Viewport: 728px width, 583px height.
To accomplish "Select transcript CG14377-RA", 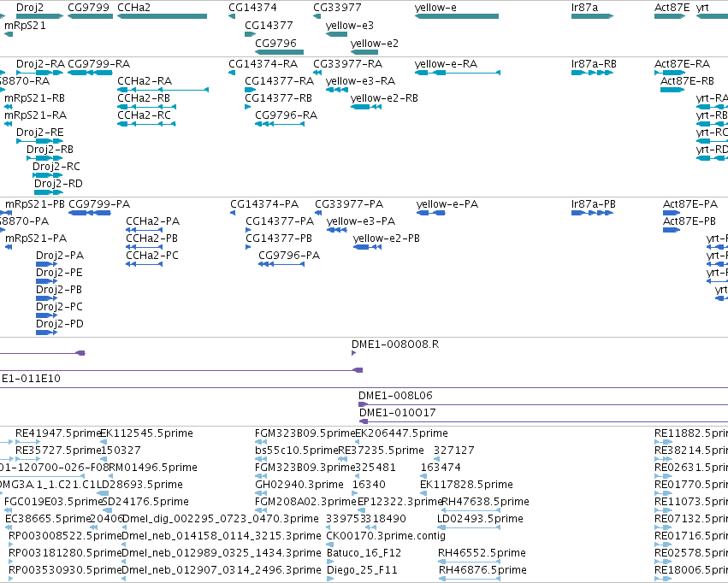I will click(251, 90).
